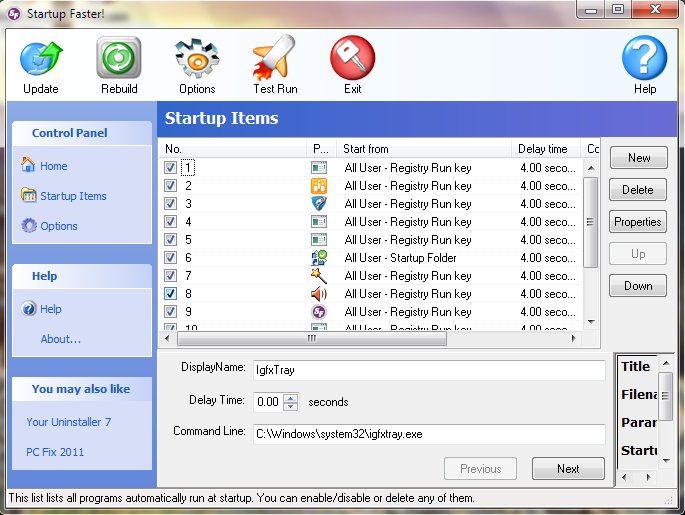Click purple Startup Faster icon of item 9

(x=319, y=311)
